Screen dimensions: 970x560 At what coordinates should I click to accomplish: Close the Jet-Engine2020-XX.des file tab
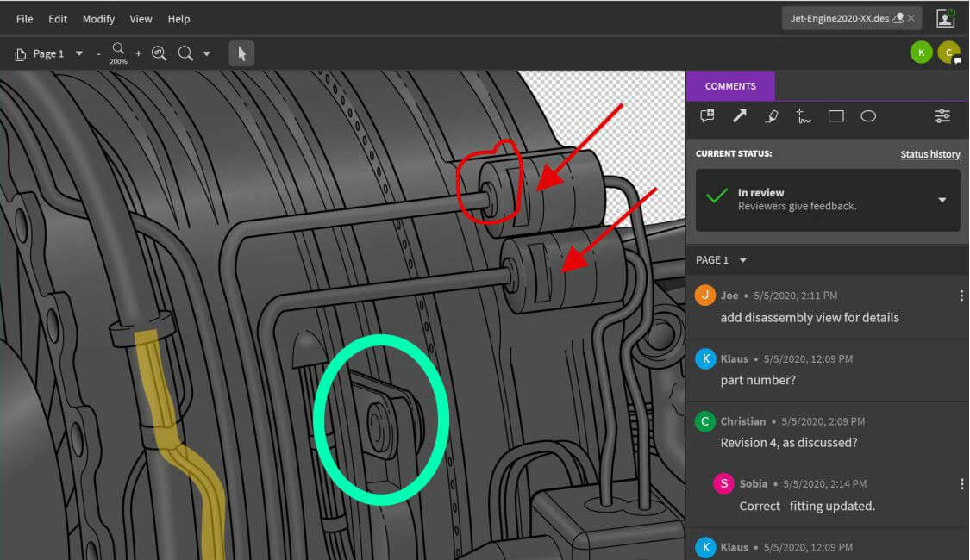pyautogui.click(x=912, y=18)
